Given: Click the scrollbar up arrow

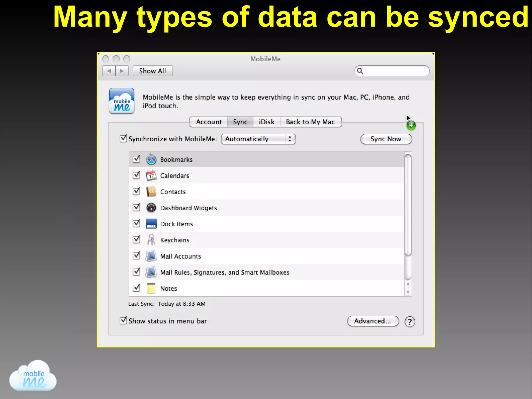Looking at the screenshot, I should pyautogui.click(x=408, y=284).
